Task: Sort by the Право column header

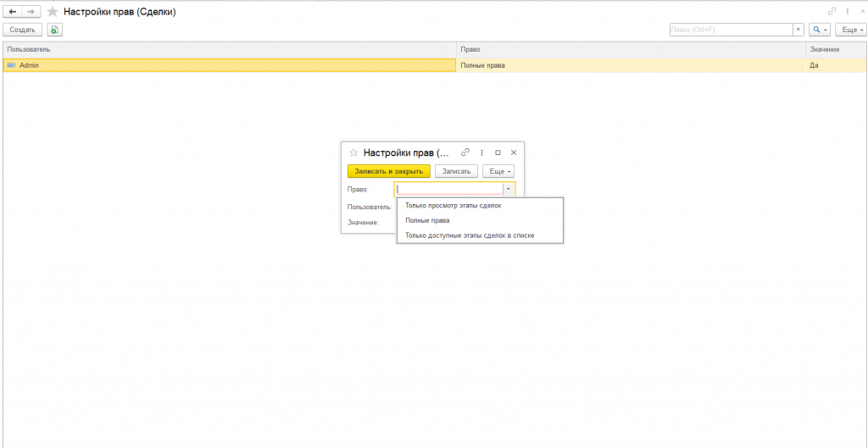Action: [x=631, y=50]
